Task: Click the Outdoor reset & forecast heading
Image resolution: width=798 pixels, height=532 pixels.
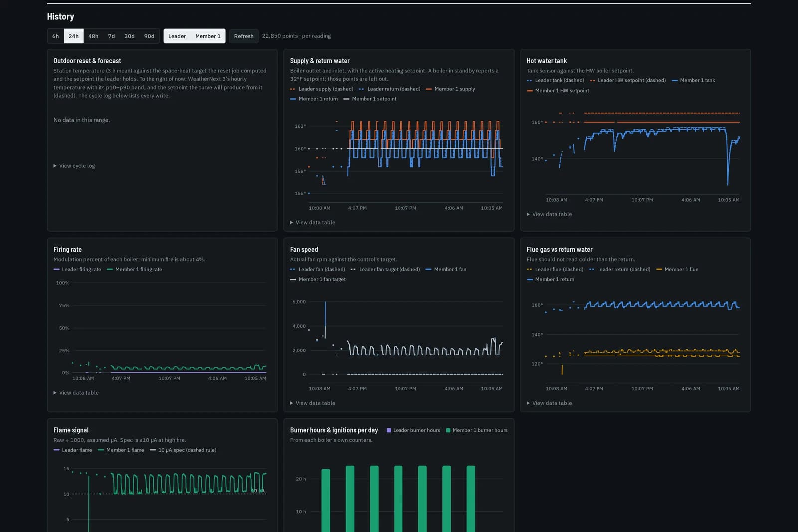Action: (87, 61)
